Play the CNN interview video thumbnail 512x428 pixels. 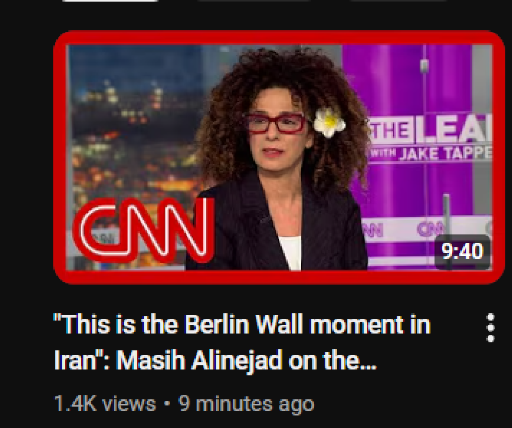[279, 157]
